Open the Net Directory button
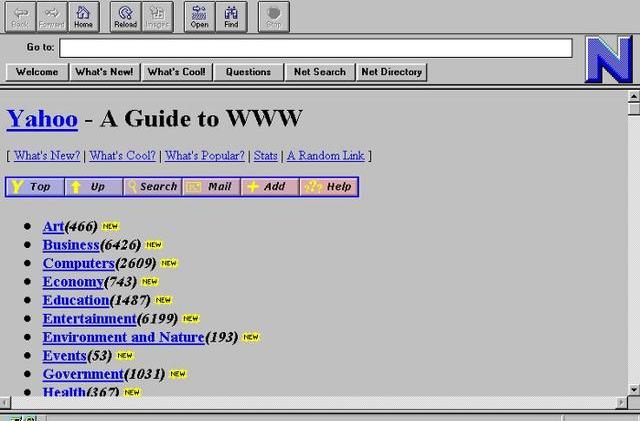This screenshot has width=640, height=421. [392, 72]
